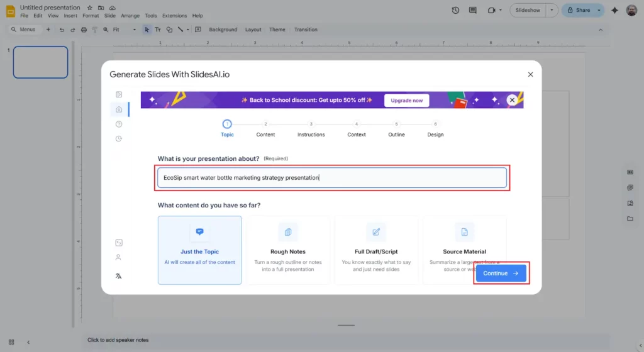Click the Gemini sparkle icon
This screenshot has height=352, width=644.
tap(614, 10)
